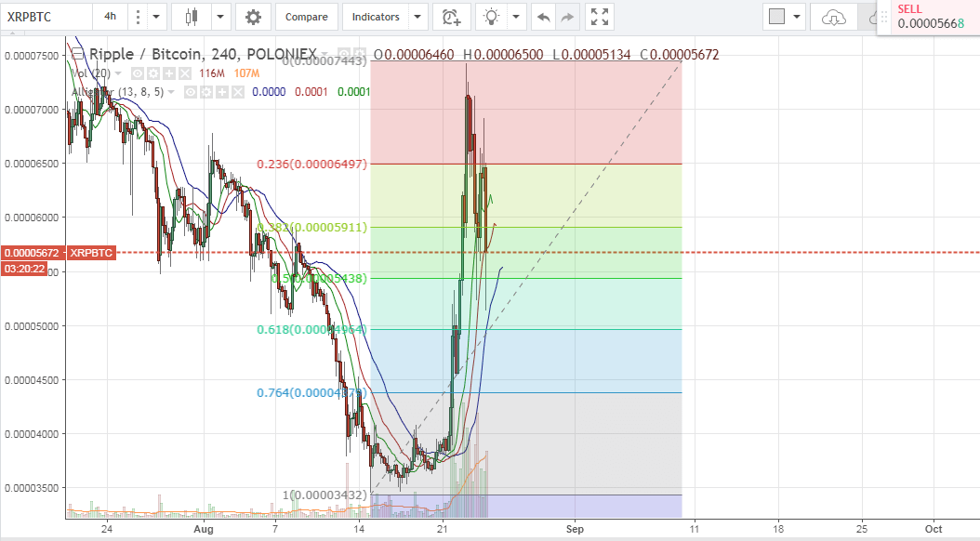Click the cloud download load-chart icon
The width and height of the screenshot is (980, 541).
834,17
